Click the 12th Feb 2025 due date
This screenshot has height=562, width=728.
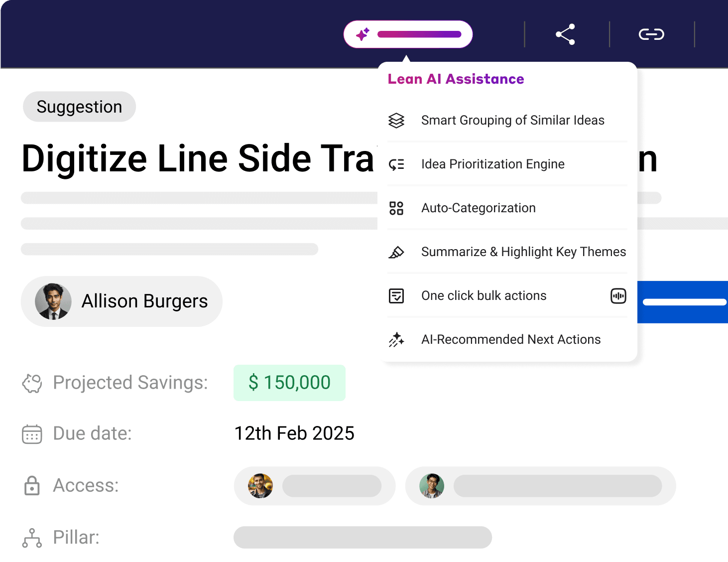294,433
